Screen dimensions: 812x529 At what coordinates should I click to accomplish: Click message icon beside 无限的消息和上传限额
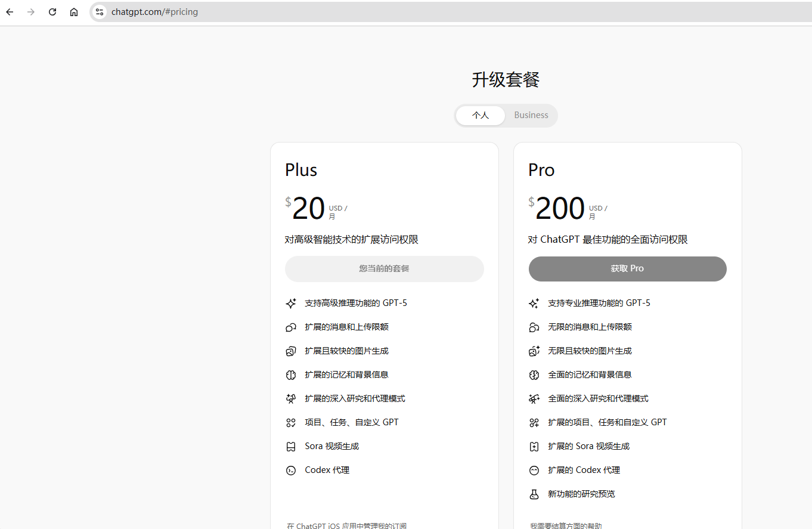(534, 327)
